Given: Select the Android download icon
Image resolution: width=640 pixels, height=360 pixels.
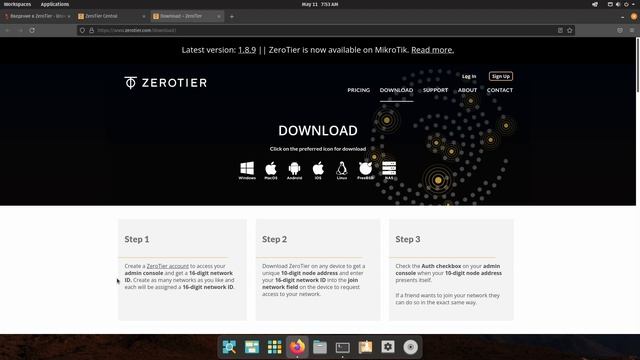Looking at the screenshot, I should [x=294, y=170].
